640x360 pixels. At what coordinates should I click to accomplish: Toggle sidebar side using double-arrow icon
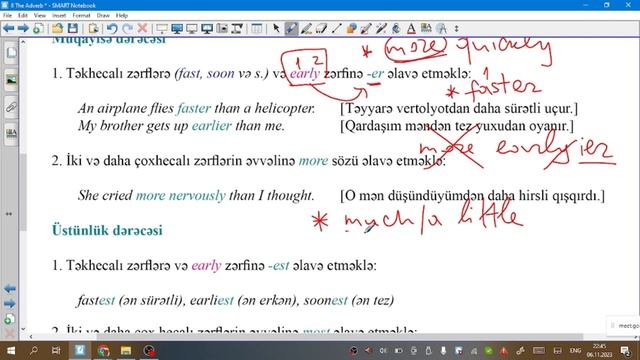9,214
